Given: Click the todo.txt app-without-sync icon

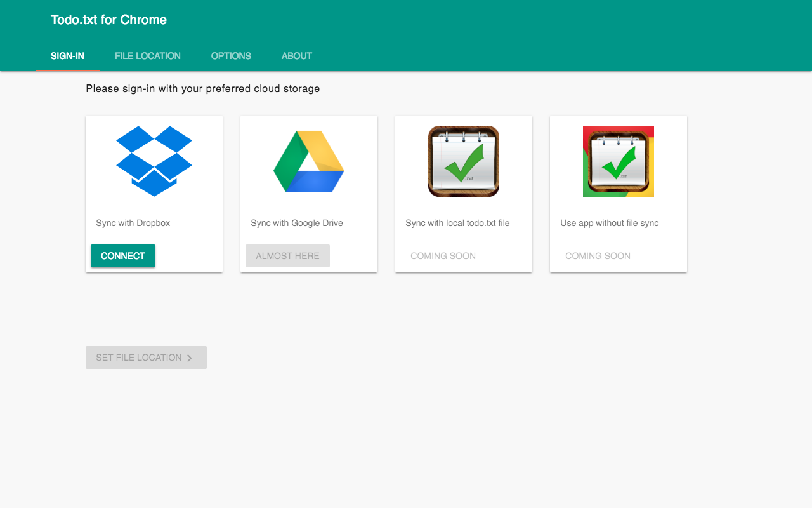Looking at the screenshot, I should pyautogui.click(x=618, y=161).
